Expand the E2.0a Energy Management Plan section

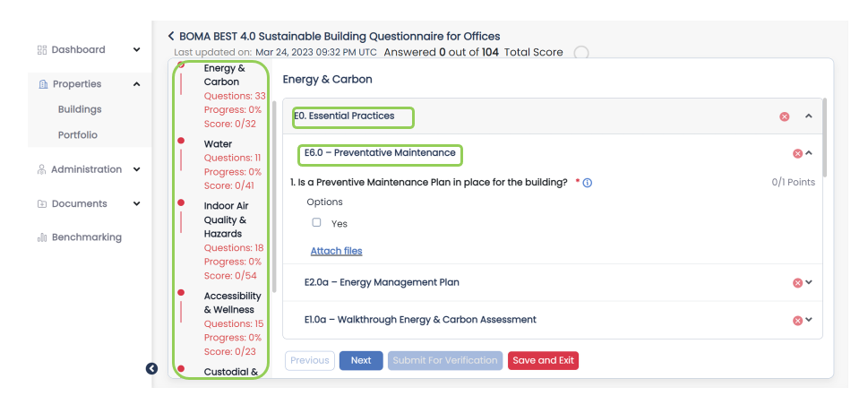(x=809, y=282)
